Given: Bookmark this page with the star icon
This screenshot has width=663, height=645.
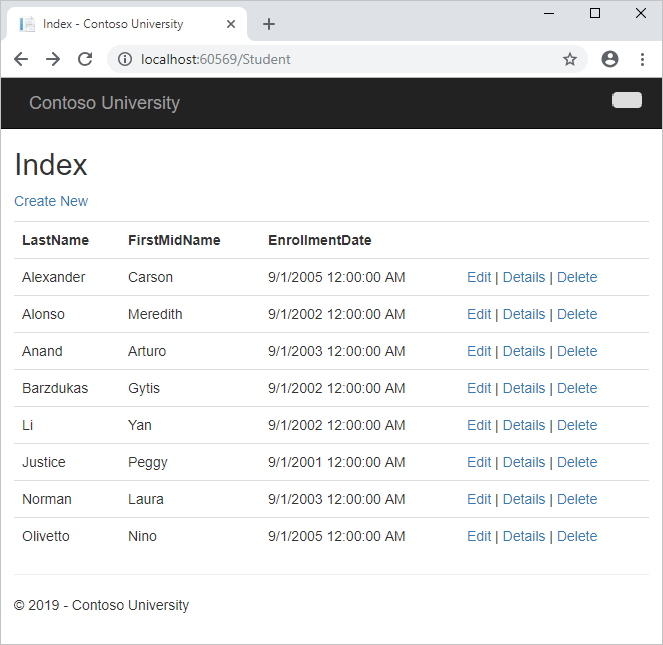Looking at the screenshot, I should click(570, 59).
